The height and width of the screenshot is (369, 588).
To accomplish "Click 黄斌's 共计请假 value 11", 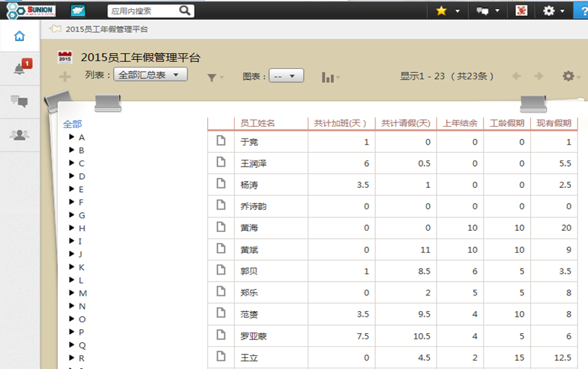I will (426, 249).
